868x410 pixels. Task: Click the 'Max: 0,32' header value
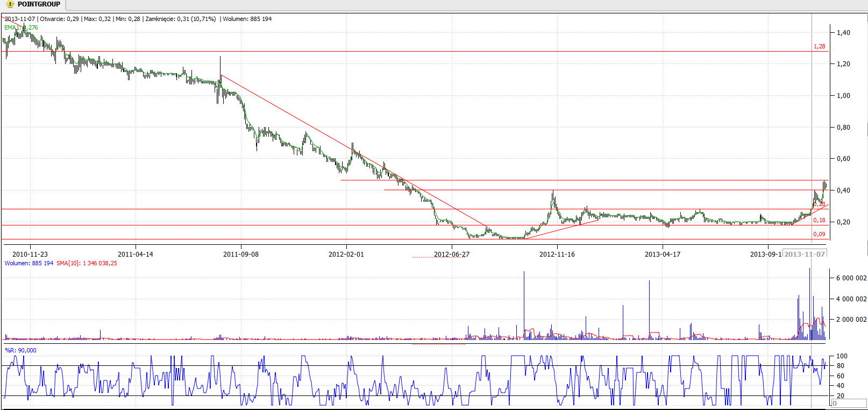(x=97, y=19)
